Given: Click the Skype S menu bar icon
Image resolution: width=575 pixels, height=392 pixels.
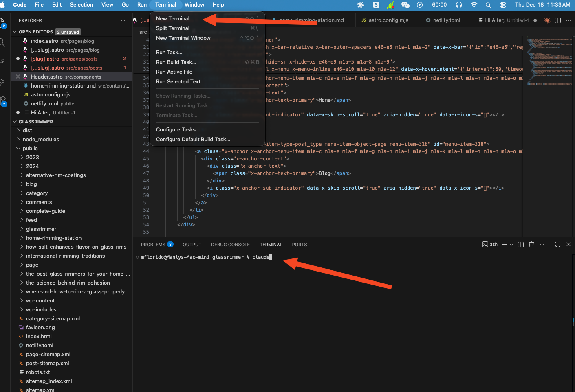Looking at the screenshot, I should pos(376,4).
